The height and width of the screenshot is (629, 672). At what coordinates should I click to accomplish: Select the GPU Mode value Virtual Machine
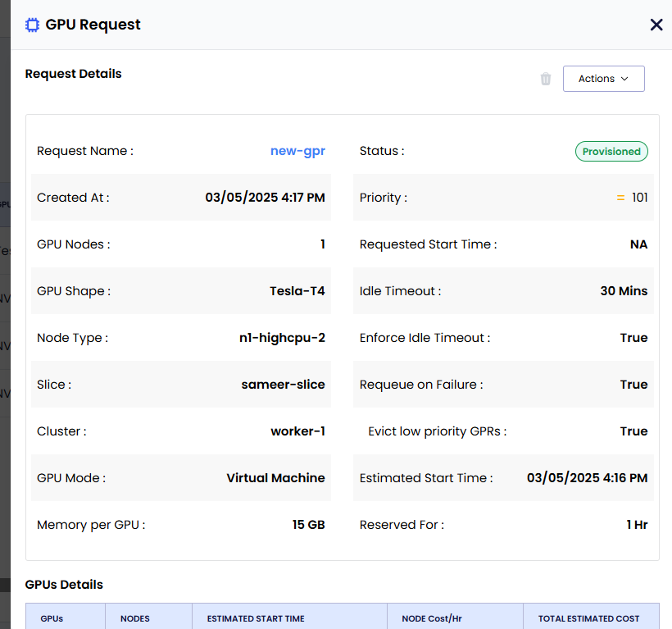pyautogui.click(x=275, y=478)
